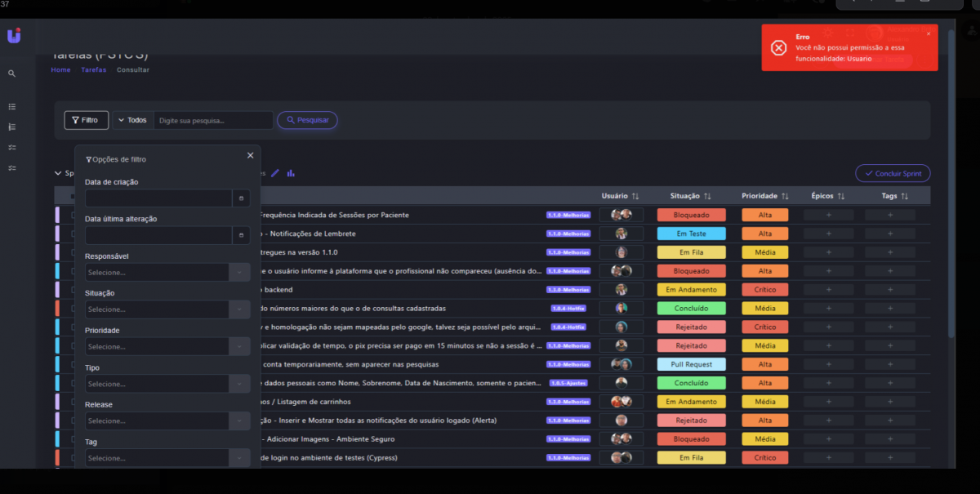Dismiss the red Erro notification

point(929,34)
